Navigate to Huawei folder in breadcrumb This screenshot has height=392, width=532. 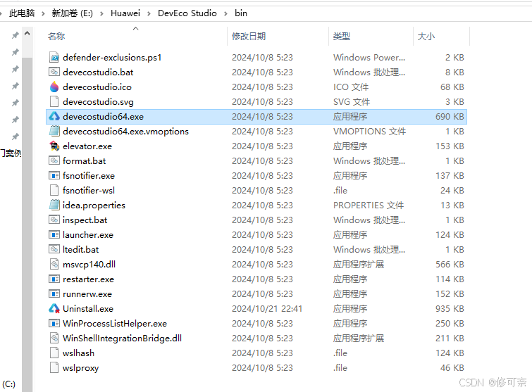[x=125, y=13]
